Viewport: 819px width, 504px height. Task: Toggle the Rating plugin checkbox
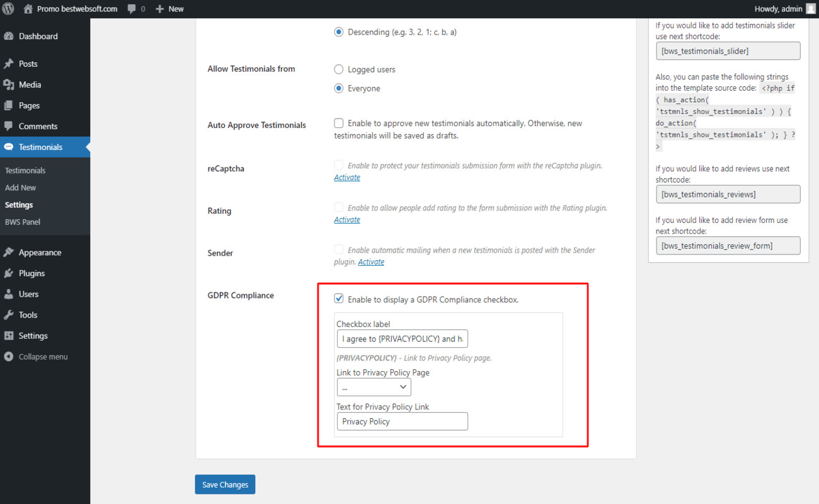click(x=339, y=207)
